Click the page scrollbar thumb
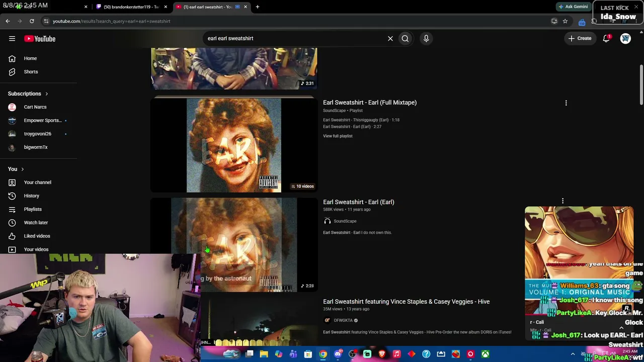 (641, 84)
